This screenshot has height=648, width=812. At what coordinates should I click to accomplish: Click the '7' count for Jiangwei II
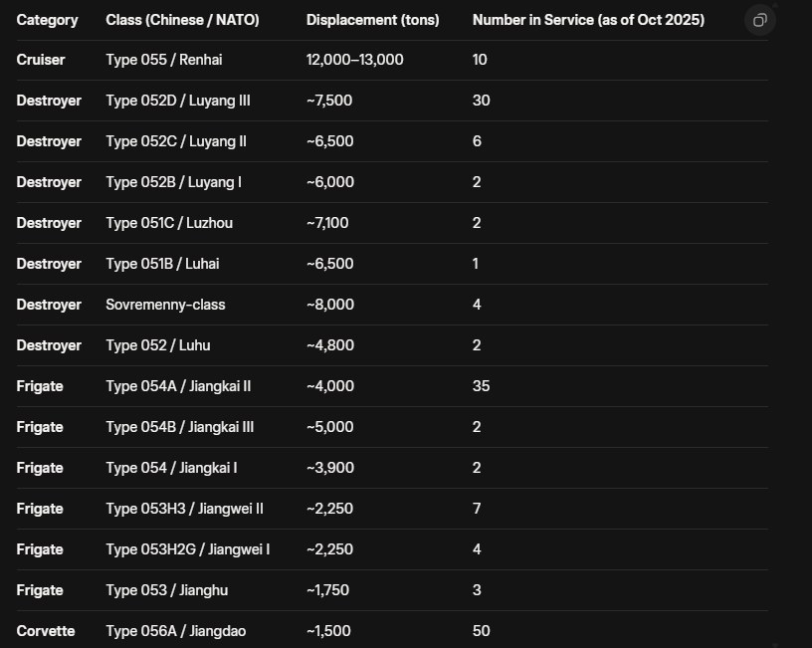point(477,510)
